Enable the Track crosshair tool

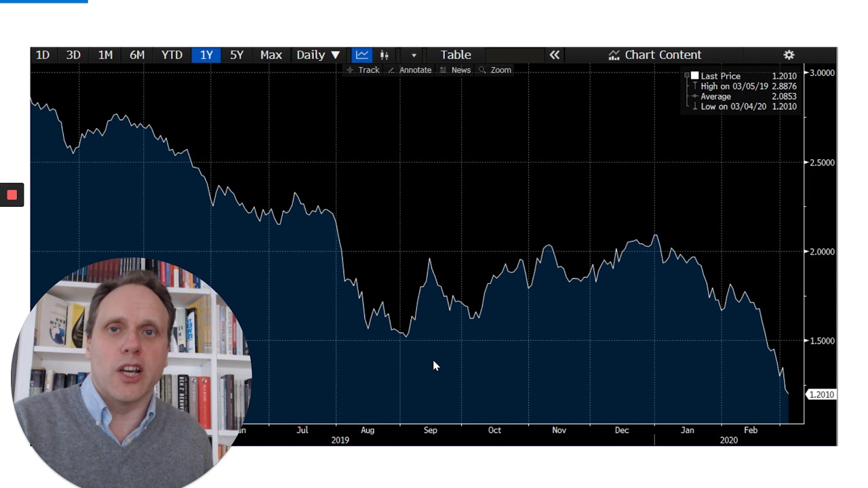pyautogui.click(x=363, y=70)
